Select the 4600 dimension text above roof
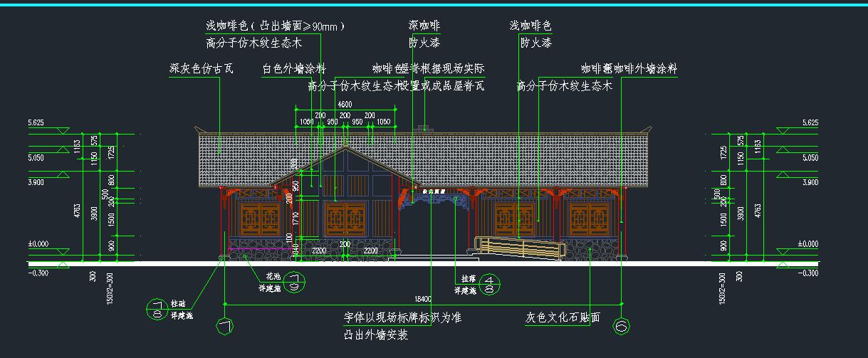 (345, 105)
